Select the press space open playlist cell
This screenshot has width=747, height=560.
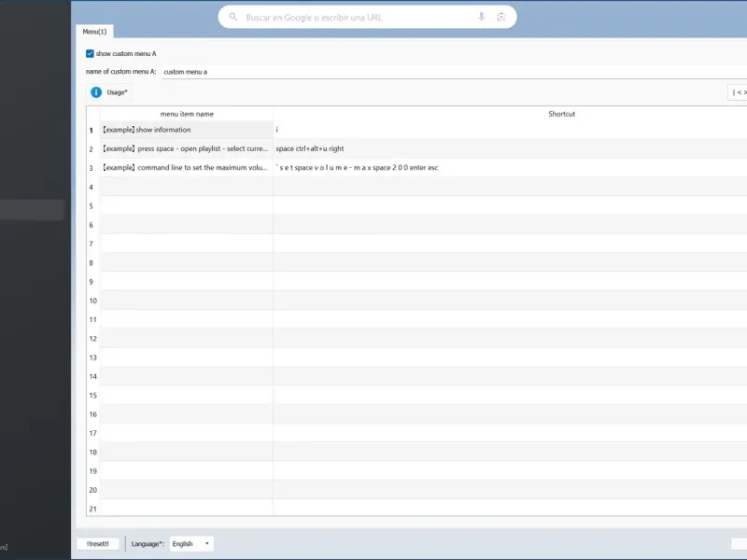point(187,148)
